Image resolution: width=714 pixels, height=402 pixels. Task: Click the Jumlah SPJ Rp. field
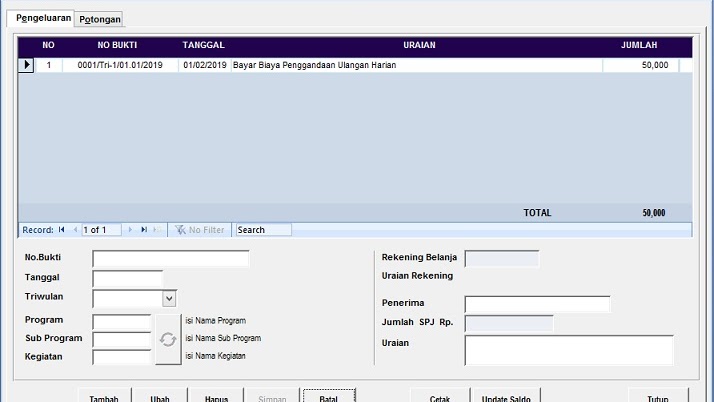click(x=509, y=323)
